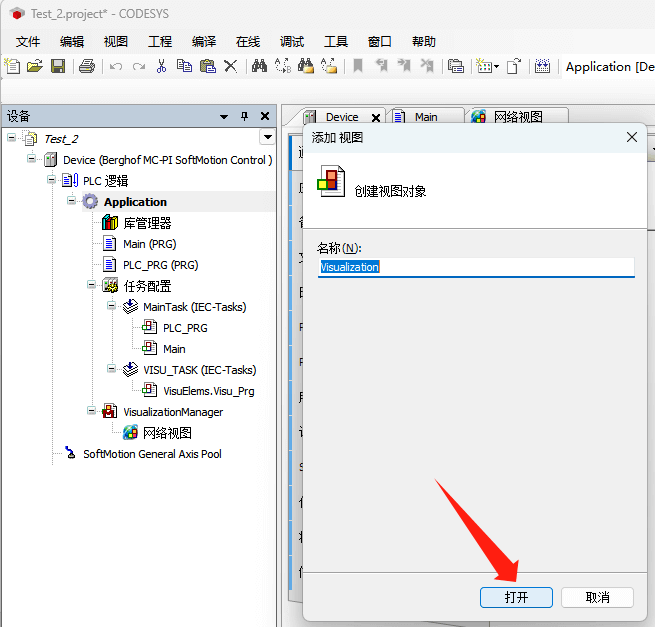Select SoftMotion General Axis Pool item

point(152,453)
